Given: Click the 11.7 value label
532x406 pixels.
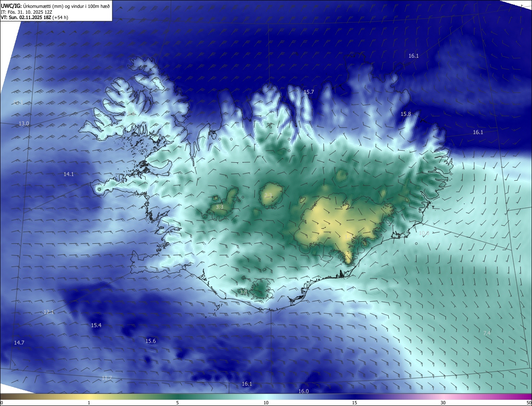Looking at the screenshot, I should (107, 378).
